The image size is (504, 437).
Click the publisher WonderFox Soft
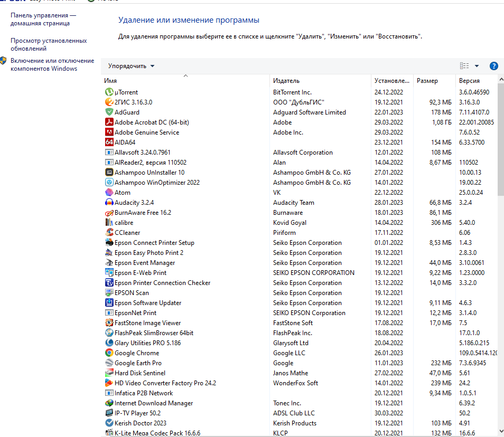coord(295,383)
